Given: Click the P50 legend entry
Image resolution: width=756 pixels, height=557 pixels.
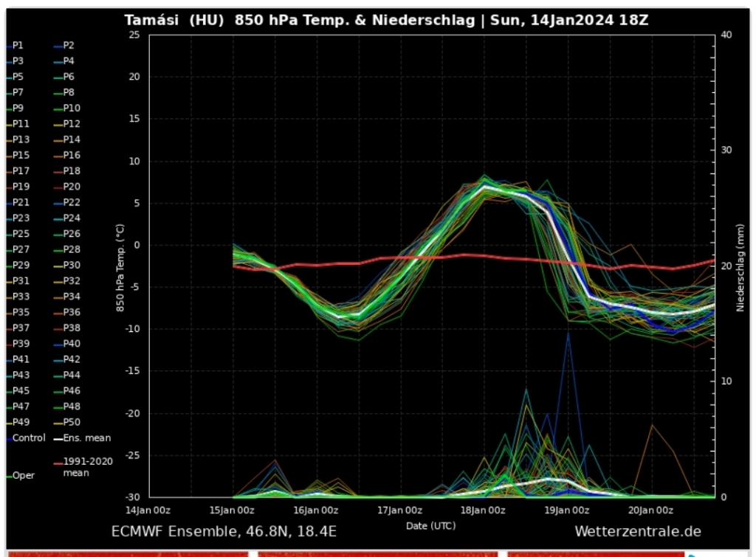Looking at the screenshot, I should (x=72, y=422).
